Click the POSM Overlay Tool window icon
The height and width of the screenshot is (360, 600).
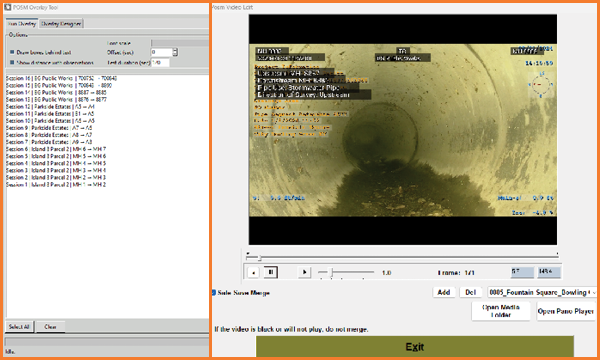8,7
